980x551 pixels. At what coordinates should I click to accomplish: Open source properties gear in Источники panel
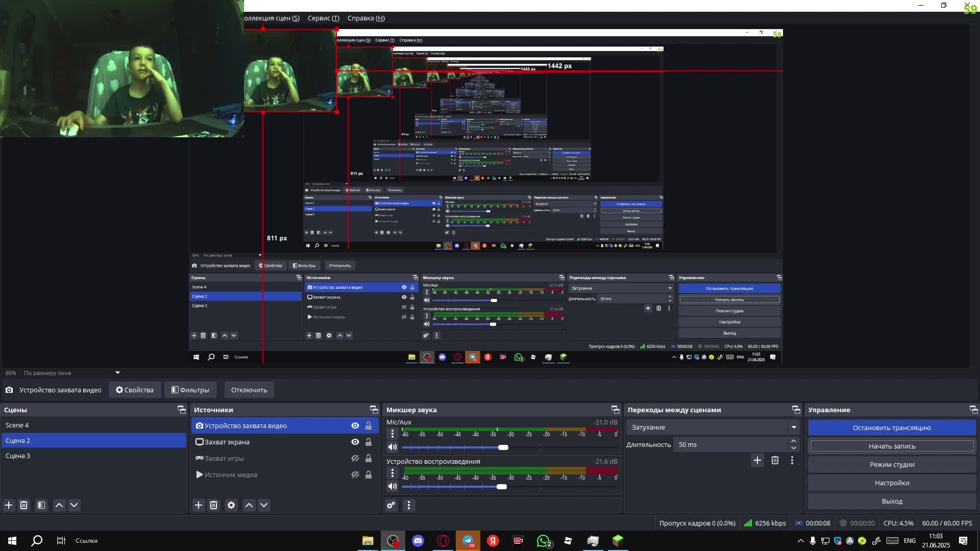[231, 505]
